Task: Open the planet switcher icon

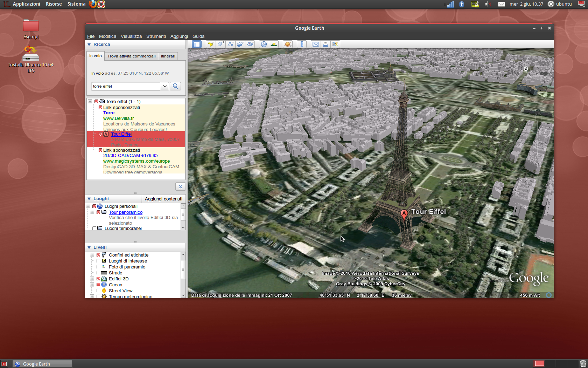Action: click(x=288, y=44)
